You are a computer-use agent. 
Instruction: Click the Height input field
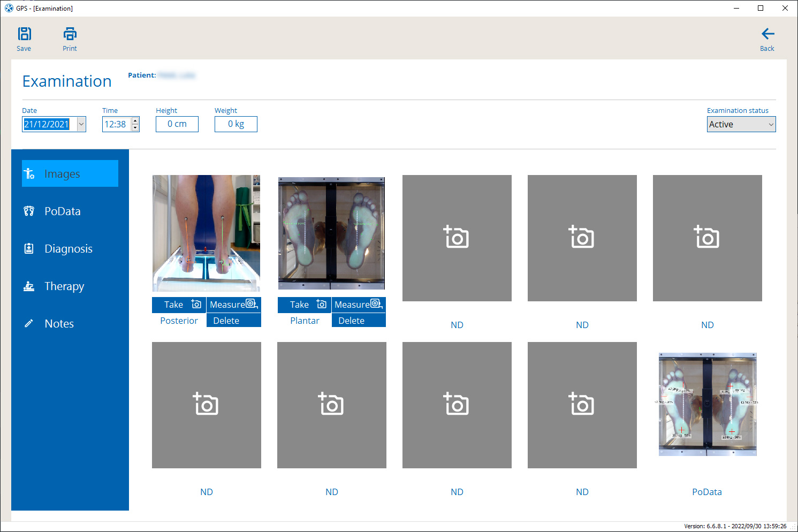177,124
